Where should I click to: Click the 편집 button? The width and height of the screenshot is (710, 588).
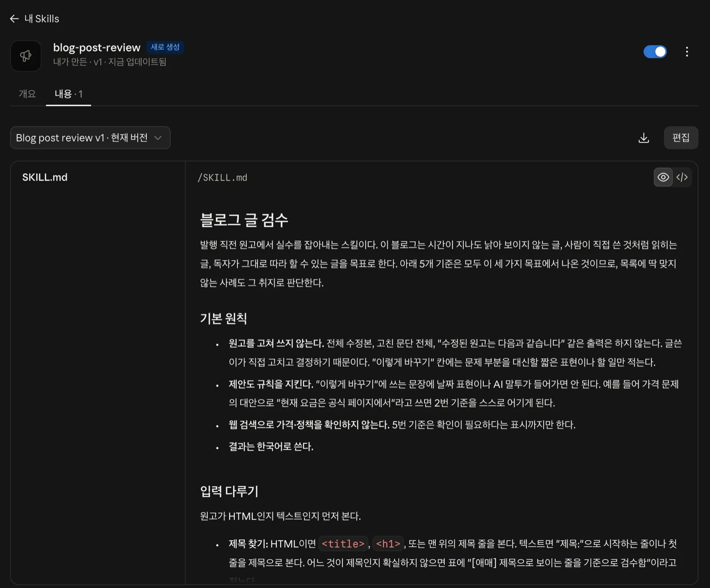tap(681, 138)
